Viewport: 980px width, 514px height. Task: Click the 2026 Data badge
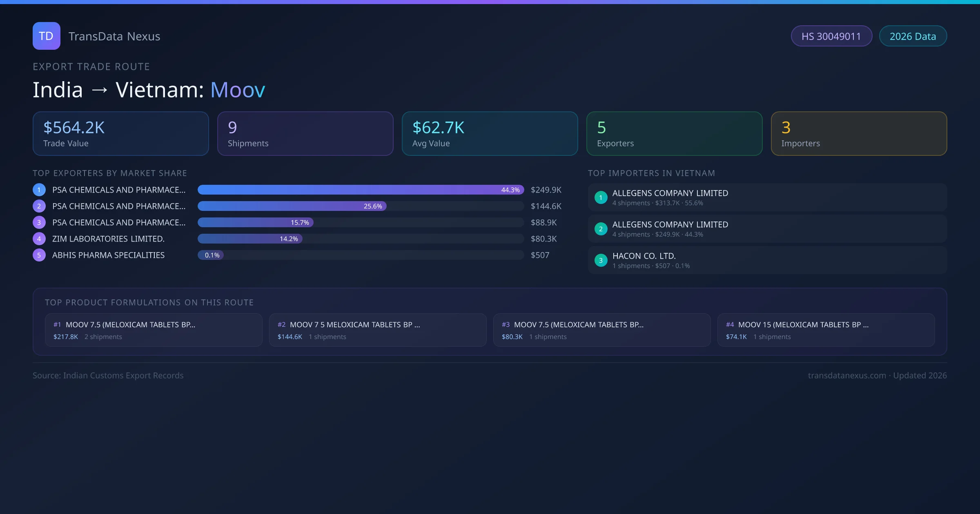913,36
